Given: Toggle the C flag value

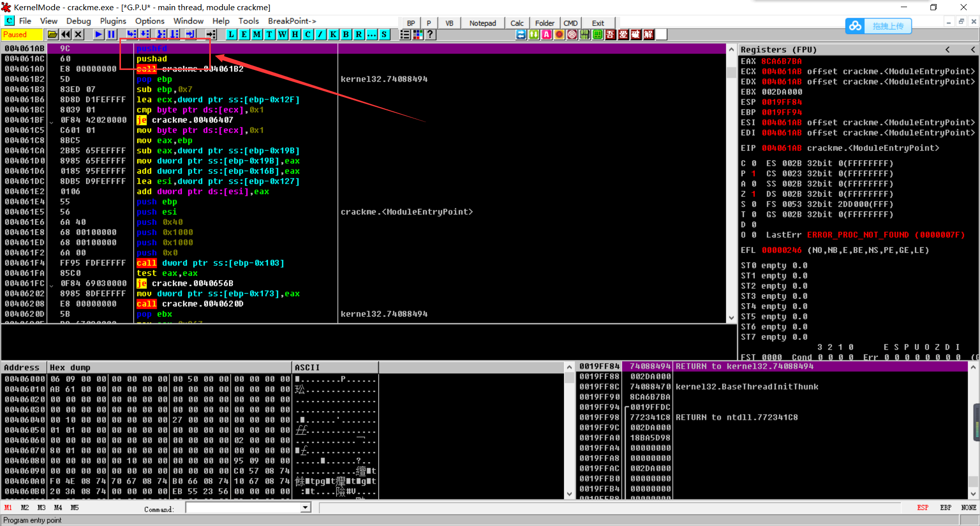Looking at the screenshot, I should click(753, 163).
